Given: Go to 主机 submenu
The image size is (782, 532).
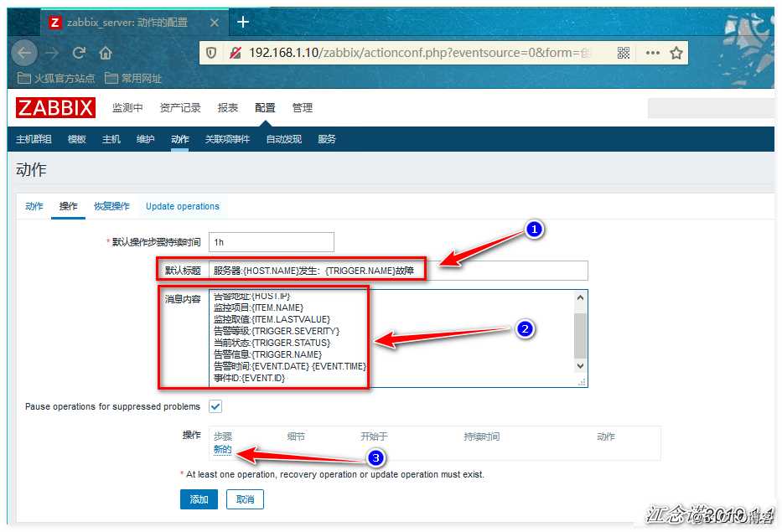Looking at the screenshot, I should point(111,139).
